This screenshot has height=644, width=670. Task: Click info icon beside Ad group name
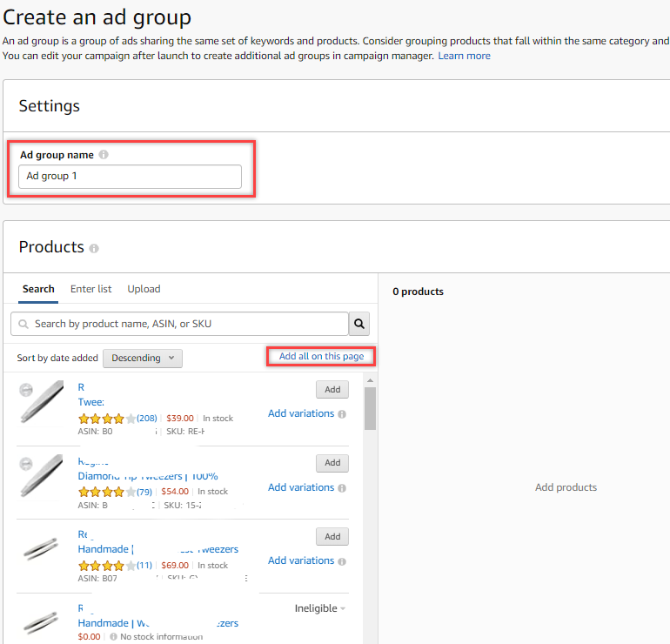104,155
